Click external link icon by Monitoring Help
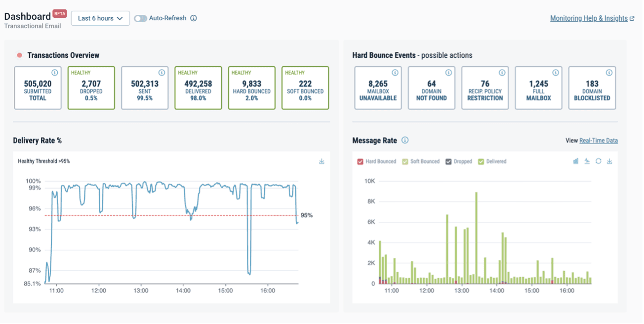The height and width of the screenshot is (324, 644). pos(632,19)
